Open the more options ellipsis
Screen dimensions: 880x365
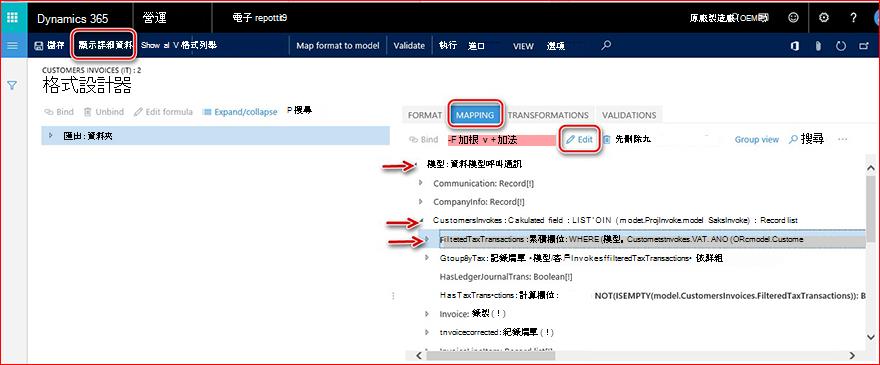842,139
